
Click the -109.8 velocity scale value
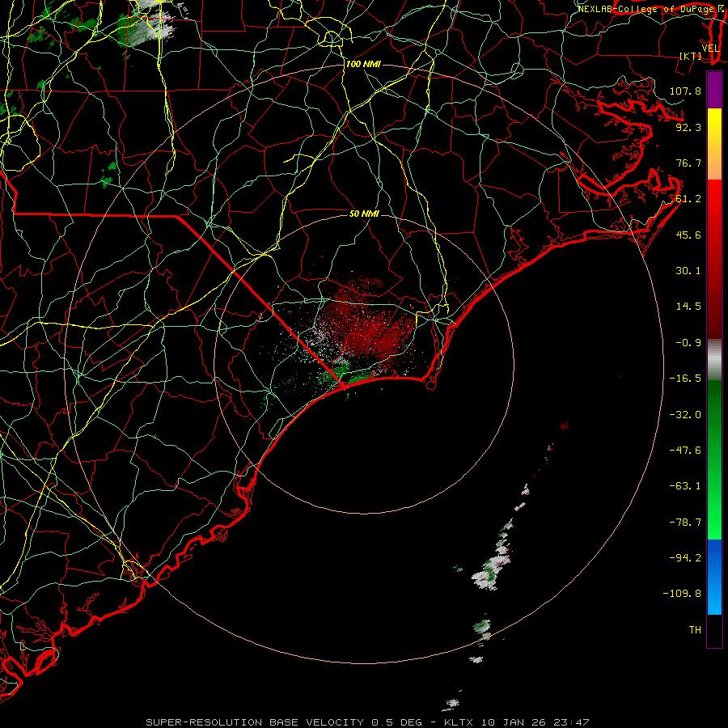[x=682, y=594]
